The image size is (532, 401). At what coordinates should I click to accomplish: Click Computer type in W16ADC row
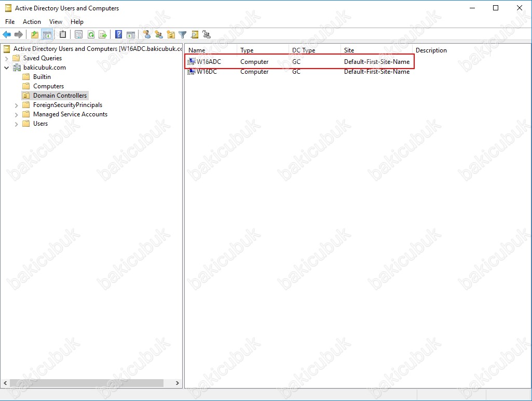coord(254,62)
